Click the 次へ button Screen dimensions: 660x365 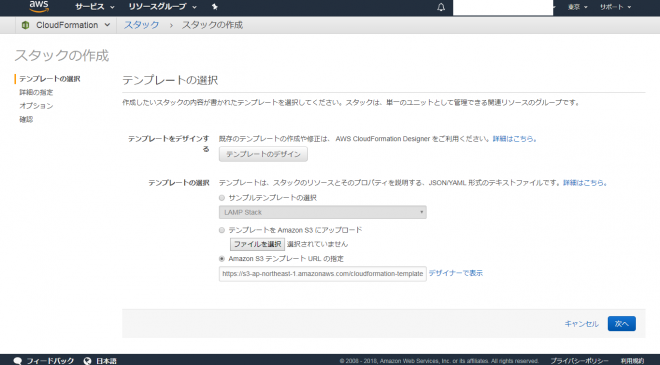(622, 324)
